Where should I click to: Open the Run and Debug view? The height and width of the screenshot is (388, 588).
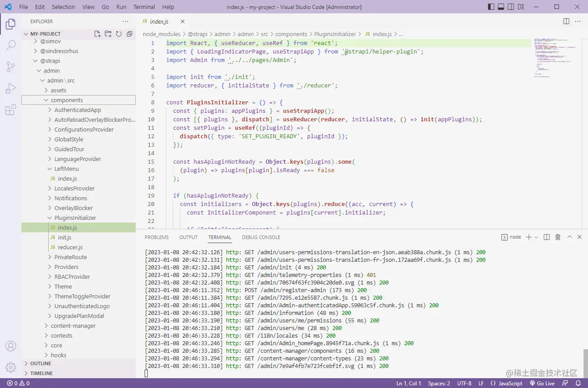point(11,88)
